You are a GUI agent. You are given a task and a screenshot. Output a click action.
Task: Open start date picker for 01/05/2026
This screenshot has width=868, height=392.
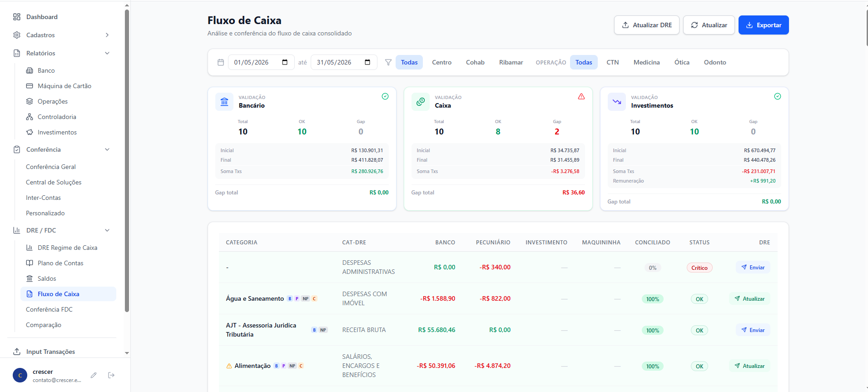click(x=285, y=62)
